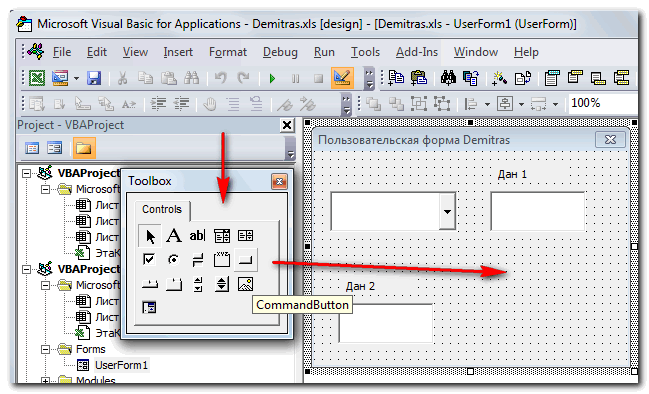Open the Debug menu
Viewport: 649px width, 394px height.
pos(280,52)
